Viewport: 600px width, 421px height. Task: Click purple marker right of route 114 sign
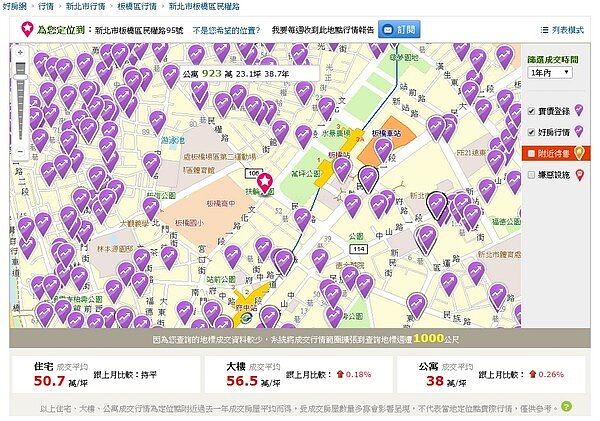[x=427, y=238]
